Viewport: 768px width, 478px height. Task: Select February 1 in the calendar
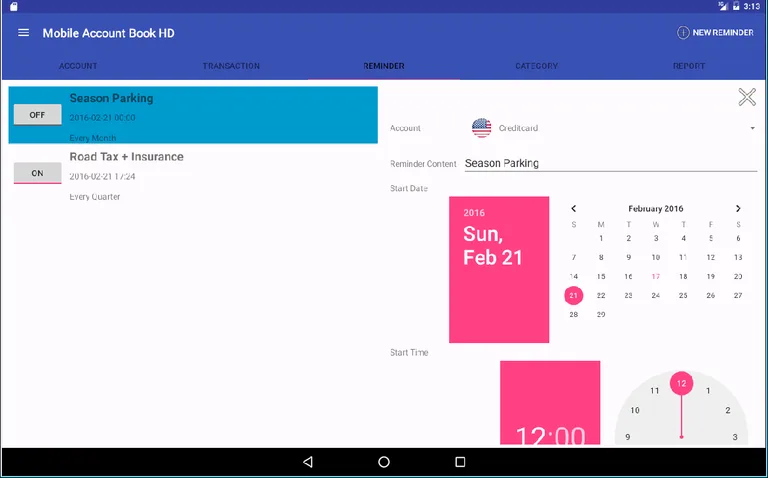601,239
